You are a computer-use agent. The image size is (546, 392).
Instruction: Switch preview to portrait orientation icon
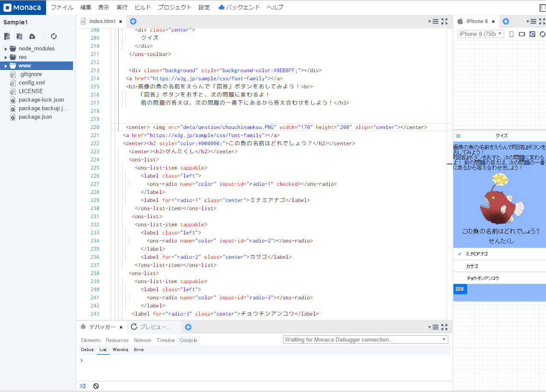pyautogui.click(x=511, y=34)
